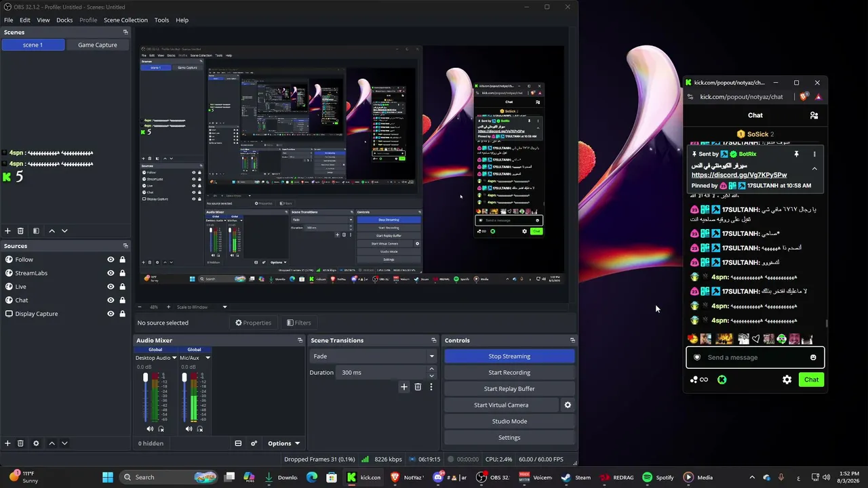Show hidden system tray icons
Viewport: 868px width, 488px height.
click(x=752, y=477)
